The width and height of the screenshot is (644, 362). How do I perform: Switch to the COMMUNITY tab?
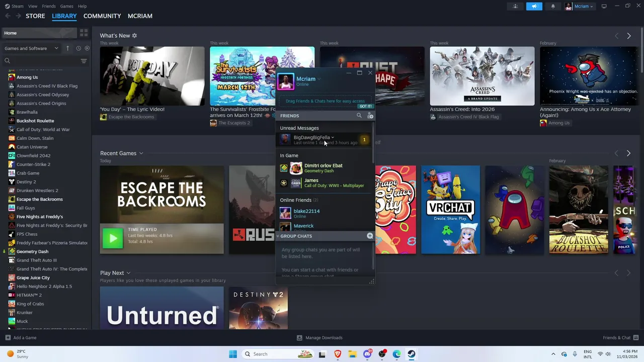coord(102,16)
